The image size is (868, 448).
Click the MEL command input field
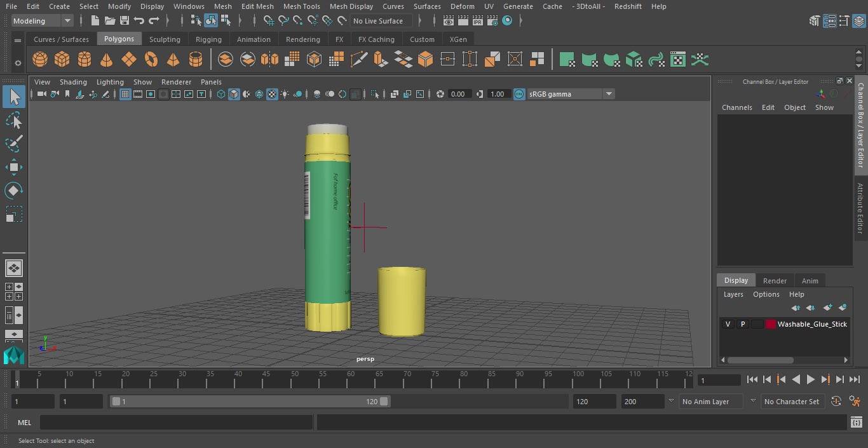click(x=177, y=423)
